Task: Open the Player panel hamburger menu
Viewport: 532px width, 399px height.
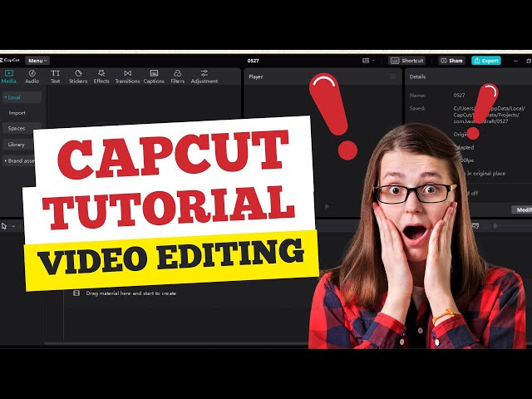Action: pyautogui.click(x=392, y=76)
